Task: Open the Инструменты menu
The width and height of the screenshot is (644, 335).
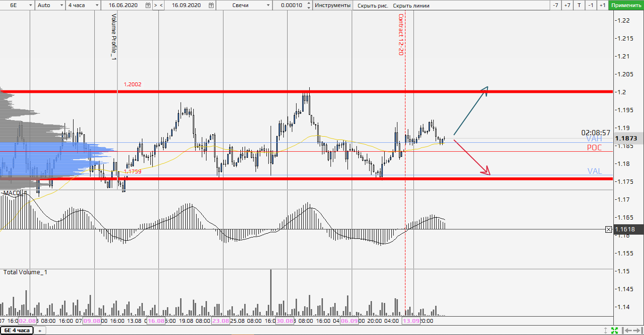Action: (x=333, y=5)
